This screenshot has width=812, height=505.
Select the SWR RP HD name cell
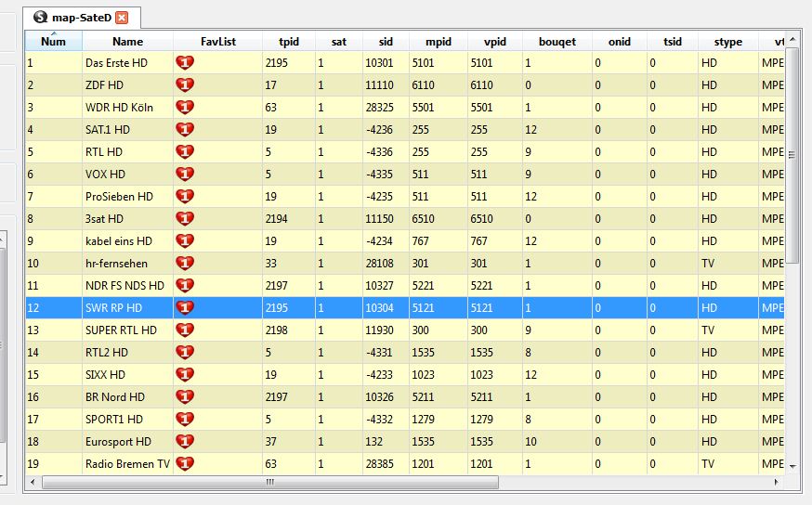click(x=127, y=307)
